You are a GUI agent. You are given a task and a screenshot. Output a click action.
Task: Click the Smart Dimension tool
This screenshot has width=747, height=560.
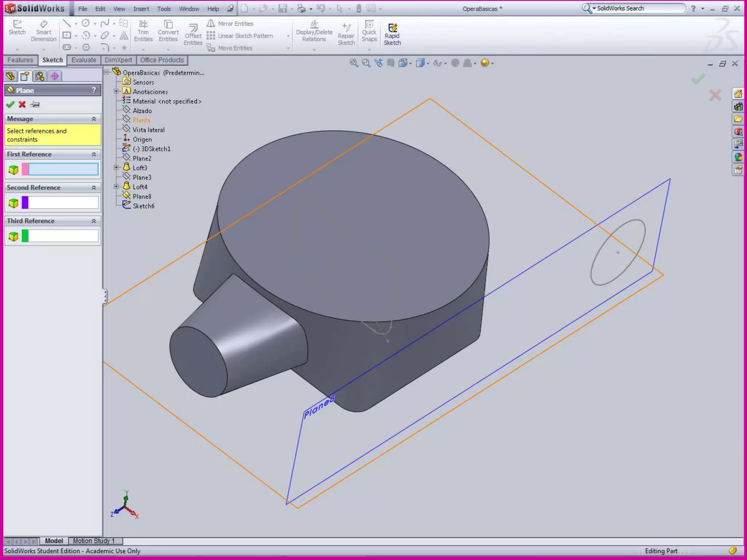point(43,31)
